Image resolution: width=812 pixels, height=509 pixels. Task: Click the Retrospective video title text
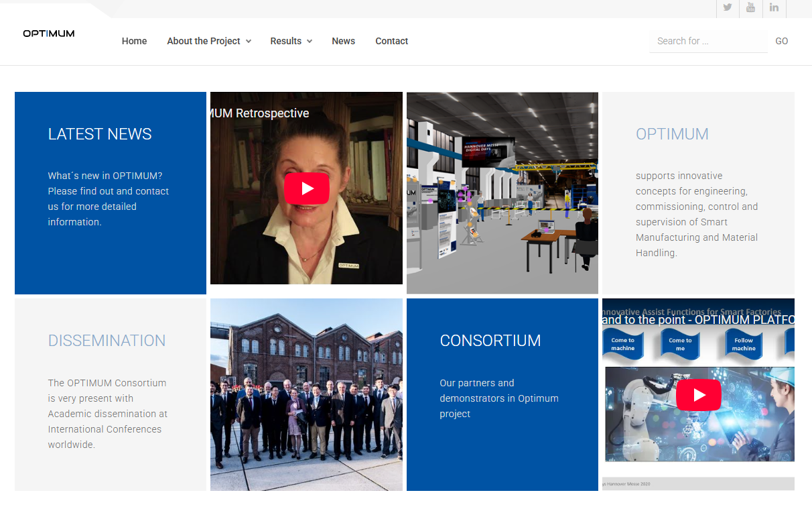pos(260,113)
